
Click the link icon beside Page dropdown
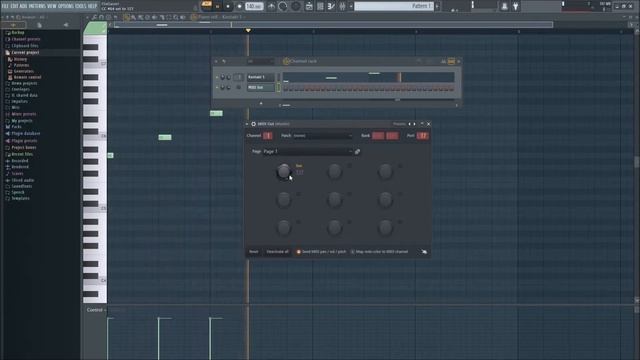pyautogui.click(x=357, y=152)
